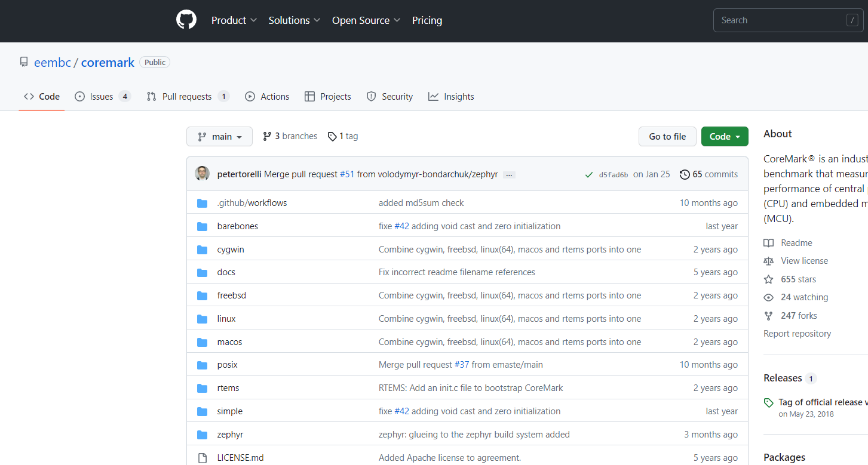Open the Solutions menu
The height and width of the screenshot is (465, 868).
click(295, 20)
